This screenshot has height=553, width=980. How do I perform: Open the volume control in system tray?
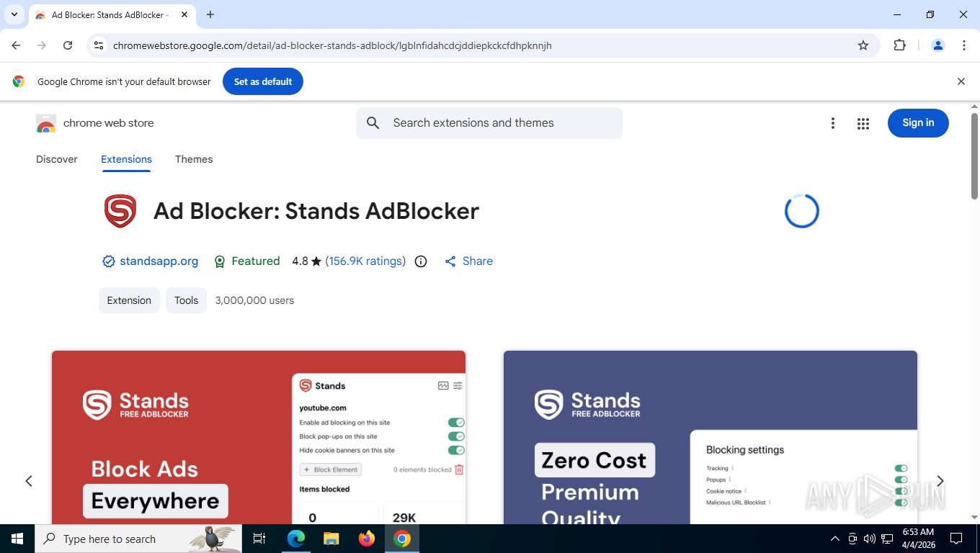click(870, 539)
